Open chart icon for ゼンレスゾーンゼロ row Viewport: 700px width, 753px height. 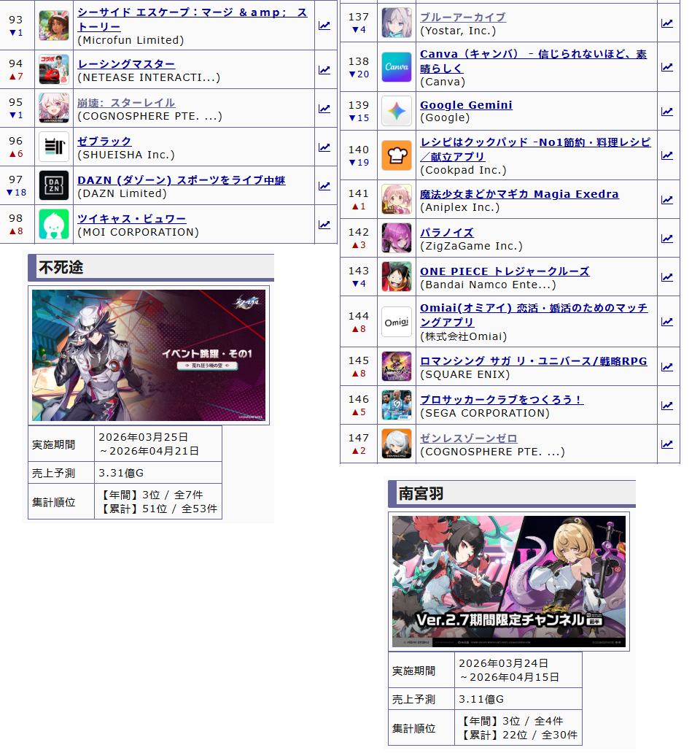point(667,444)
